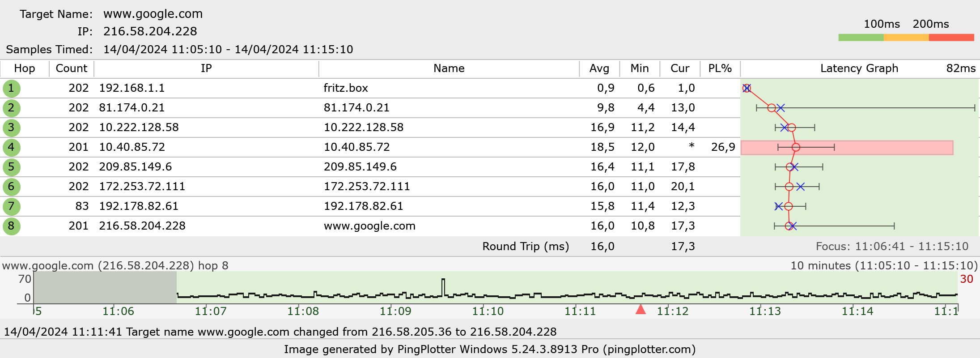Sort by the Avg column header
The height and width of the screenshot is (358, 980).
tap(599, 68)
